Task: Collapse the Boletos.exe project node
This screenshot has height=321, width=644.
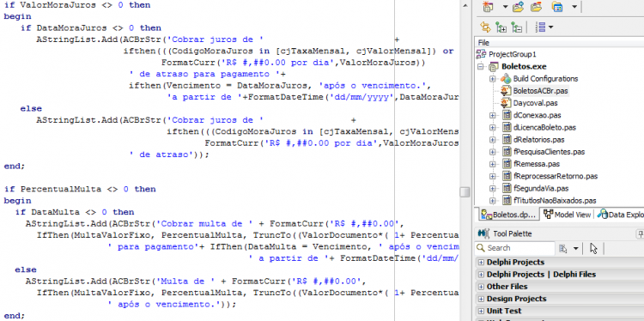Action: point(480,66)
